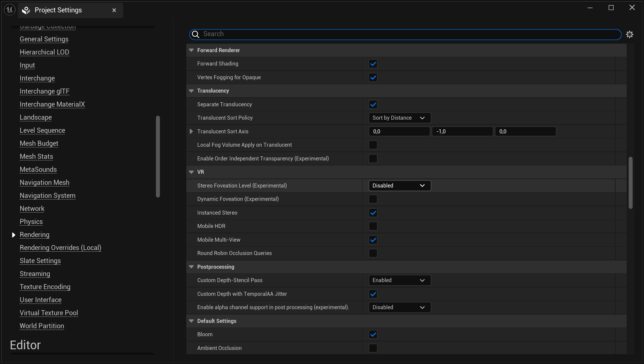Click the Unreal Engine logo icon
Viewport: 644px width, 364px height.
(x=9, y=10)
